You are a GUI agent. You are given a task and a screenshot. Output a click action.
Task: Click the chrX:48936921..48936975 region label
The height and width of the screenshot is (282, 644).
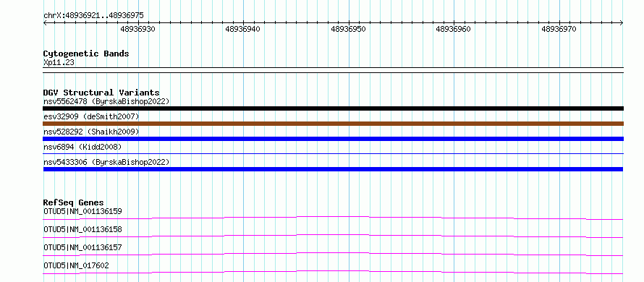93,16
